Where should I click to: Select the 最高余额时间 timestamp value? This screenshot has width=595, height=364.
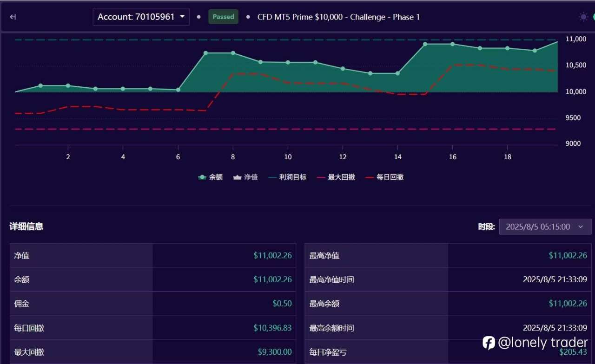pyautogui.click(x=555, y=328)
